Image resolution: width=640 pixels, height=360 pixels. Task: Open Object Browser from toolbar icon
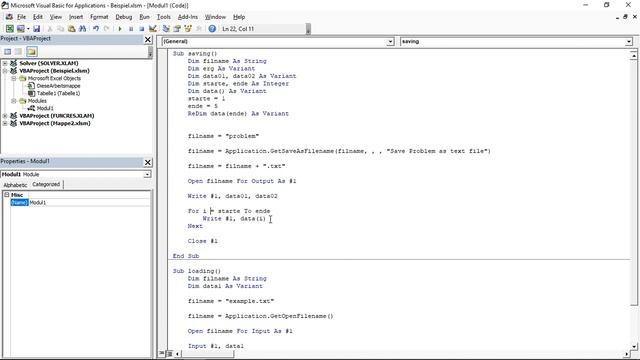pos(188,29)
